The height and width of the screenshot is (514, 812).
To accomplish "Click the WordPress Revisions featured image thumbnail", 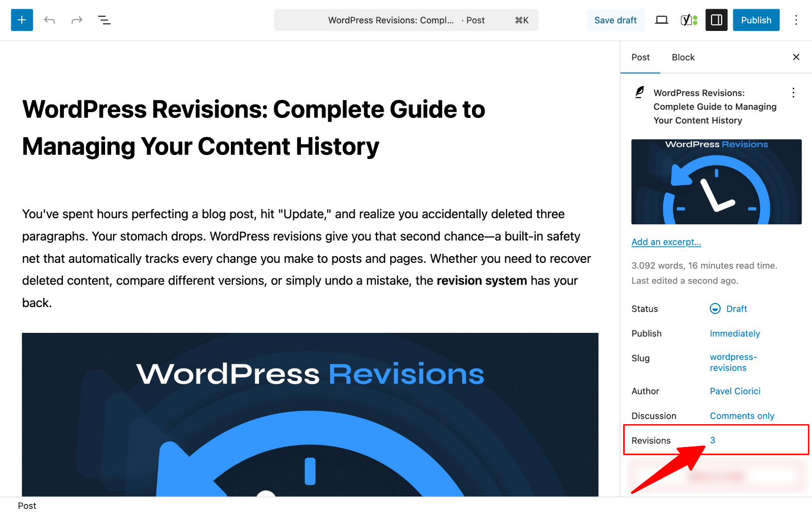I will tap(716, 181).
